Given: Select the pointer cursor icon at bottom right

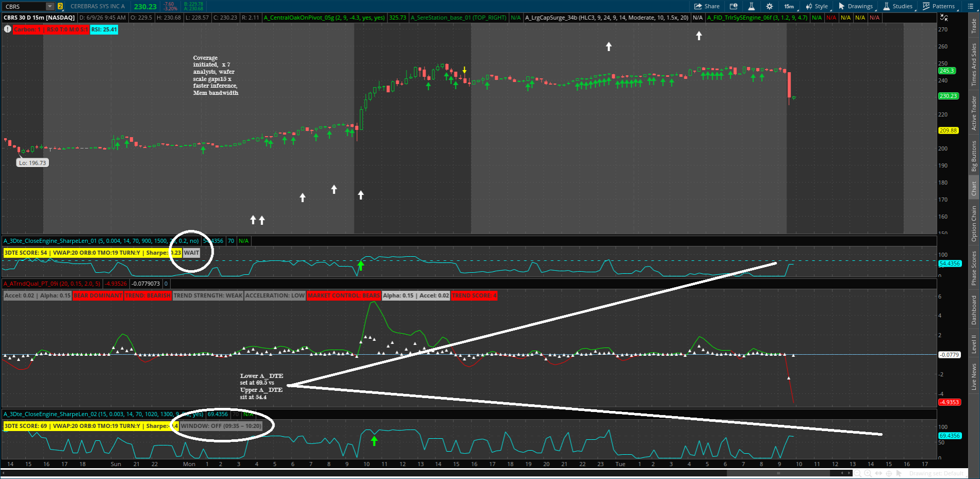Looking at the screenshot, I should point(899,473).
